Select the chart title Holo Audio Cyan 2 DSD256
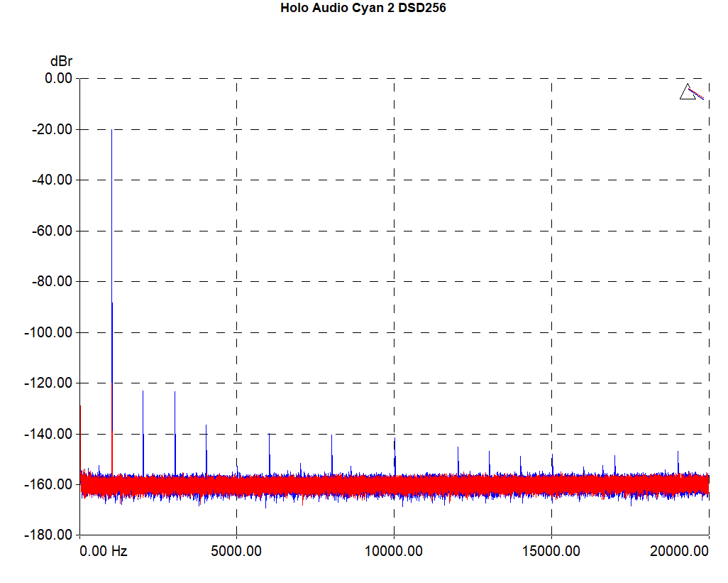 [x=363, y=8]
